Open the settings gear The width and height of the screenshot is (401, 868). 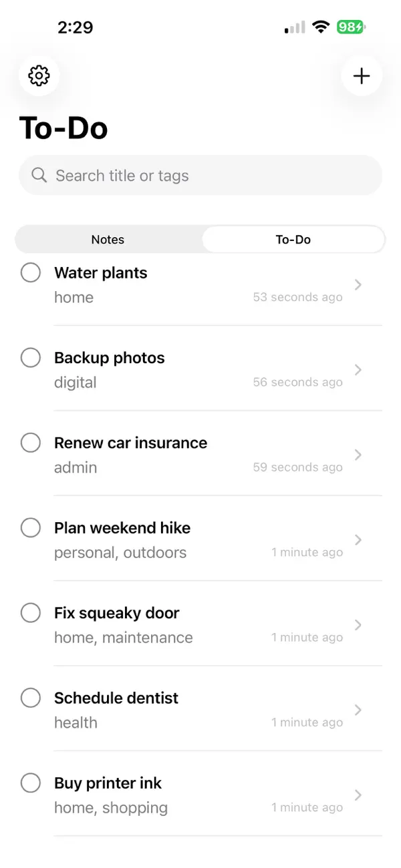39,76
